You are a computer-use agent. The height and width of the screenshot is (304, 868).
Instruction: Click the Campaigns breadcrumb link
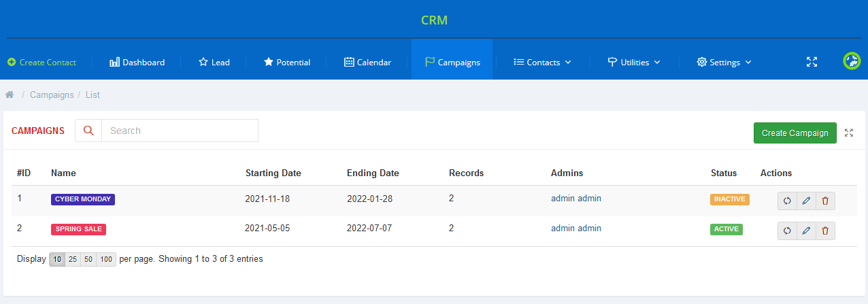52,95
